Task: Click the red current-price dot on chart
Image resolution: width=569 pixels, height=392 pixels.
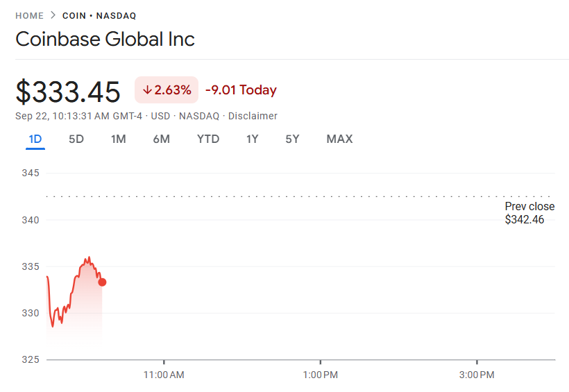Action: click(x=102, y=282)
